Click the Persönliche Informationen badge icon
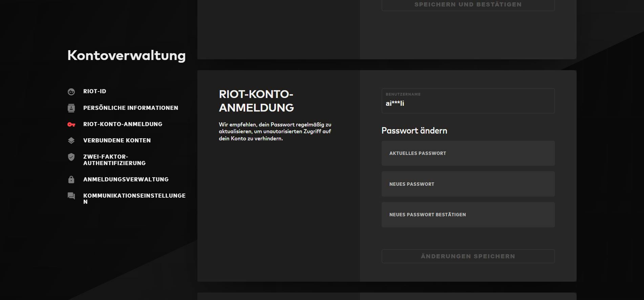 (71, 108)
